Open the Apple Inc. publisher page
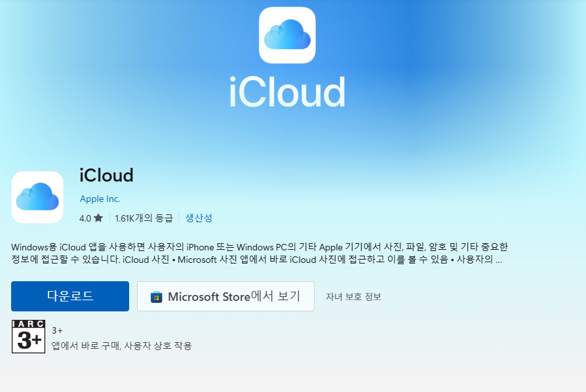 point(100,199)
